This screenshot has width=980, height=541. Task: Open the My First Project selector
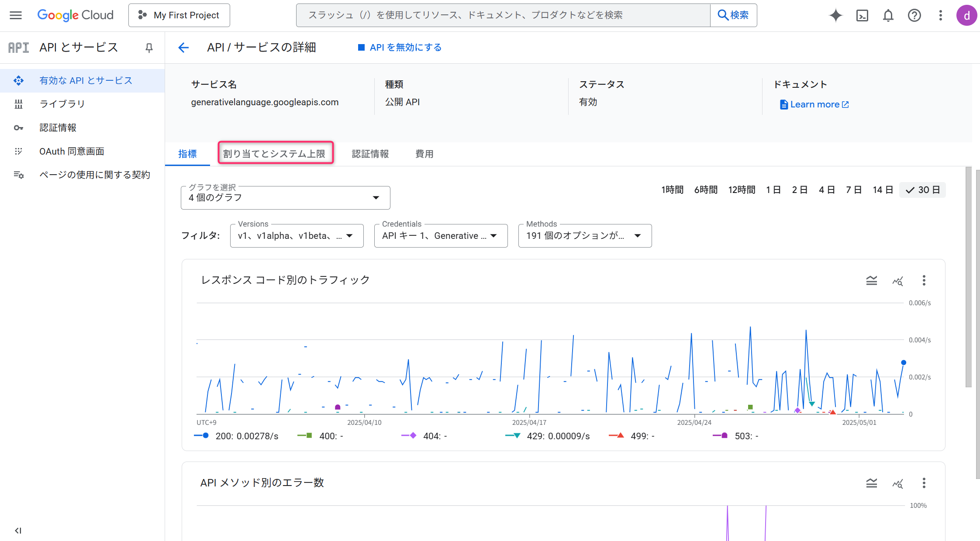(x=179, y=15)
